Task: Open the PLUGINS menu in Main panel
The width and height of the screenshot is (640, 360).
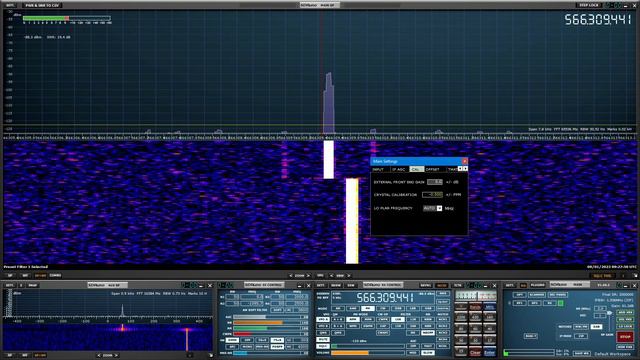Action: pos(538,285)
